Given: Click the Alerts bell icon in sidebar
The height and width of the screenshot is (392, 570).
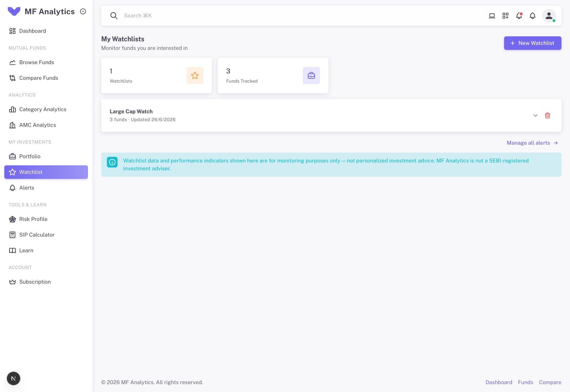Looking at the screenshot, I should (12, 188).
